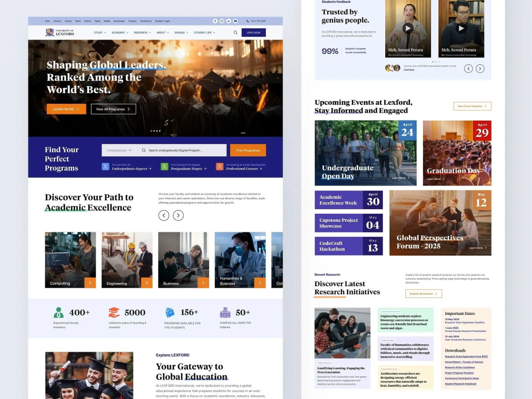Viewport: 532px width, 399px height.
Task: Open Research Ethics Guidelines download link
Action: pyautogui.click(x=460, y=368)
